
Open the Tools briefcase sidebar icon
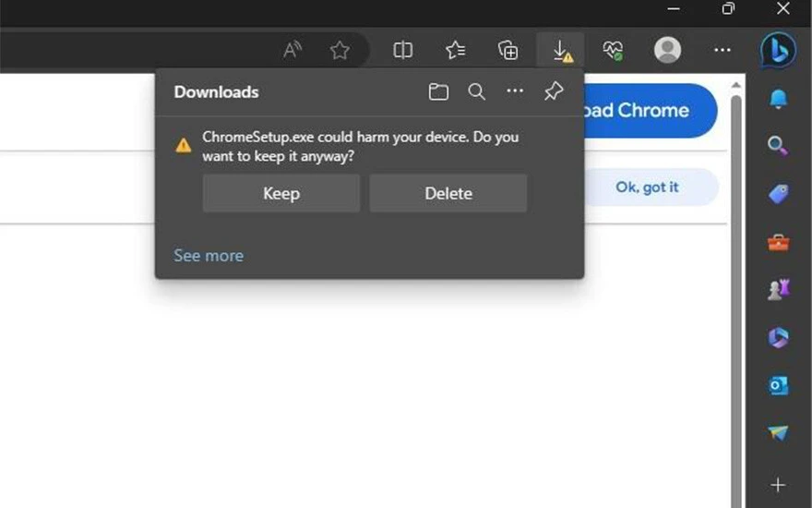tap(779, 242)
